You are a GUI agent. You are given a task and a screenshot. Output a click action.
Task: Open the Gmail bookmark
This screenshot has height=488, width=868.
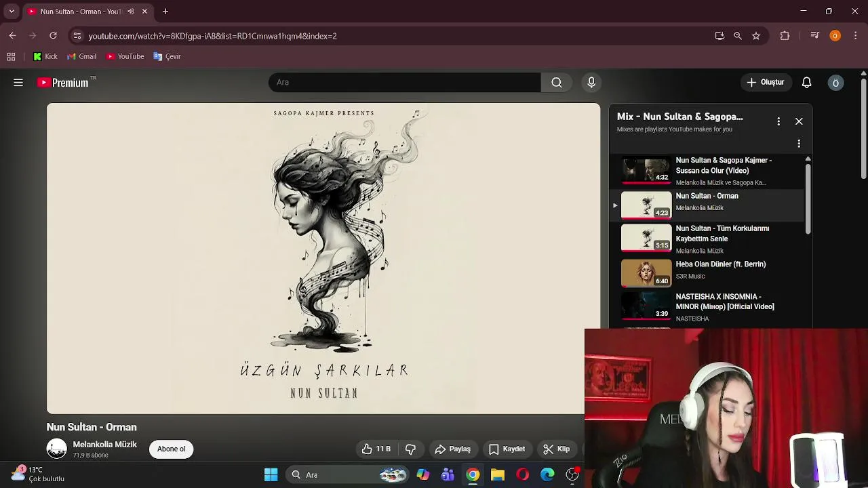tap(81, 56)
